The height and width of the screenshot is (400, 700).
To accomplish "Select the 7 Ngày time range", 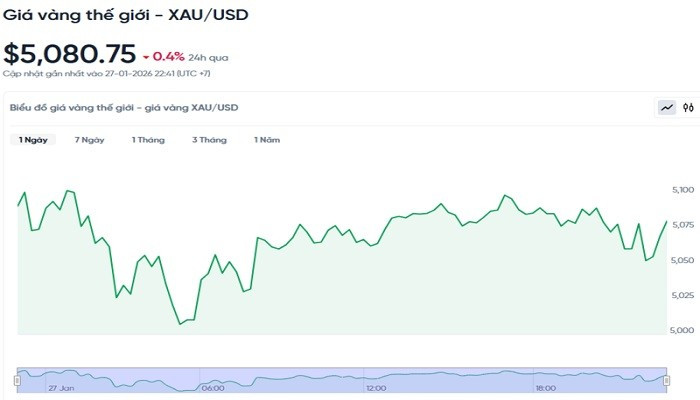I will coord(90,140).
